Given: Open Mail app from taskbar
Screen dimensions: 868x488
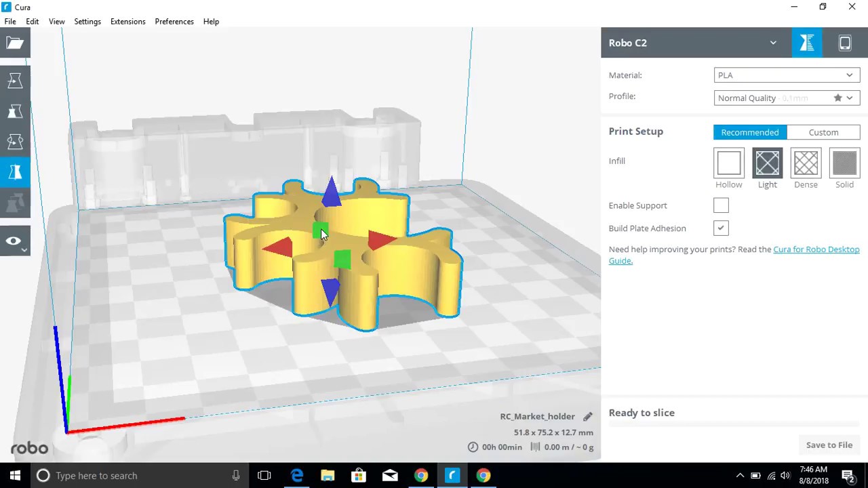Looking at the screenshot, I should click(390, 475).
